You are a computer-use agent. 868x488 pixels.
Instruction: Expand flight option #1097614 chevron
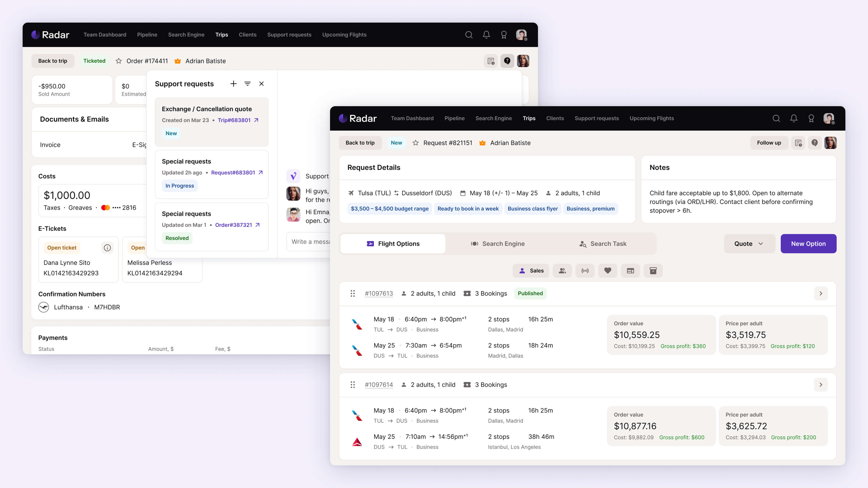pos(821,385)
